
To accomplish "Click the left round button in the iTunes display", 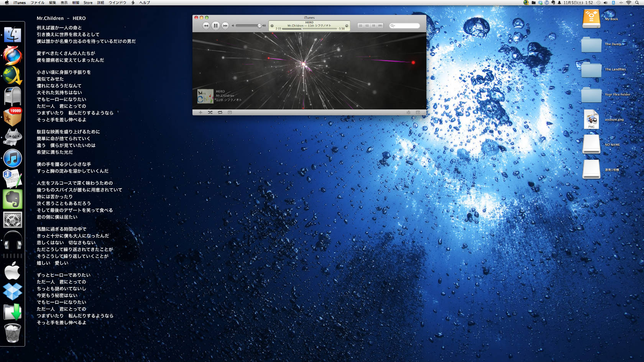I will pyautogui.click(x=272, y=26).
